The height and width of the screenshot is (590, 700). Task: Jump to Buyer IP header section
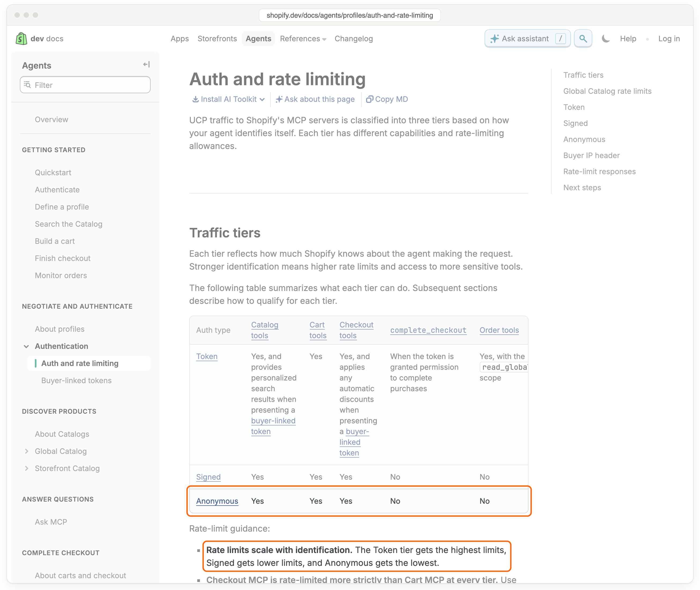tap(591, 155)
